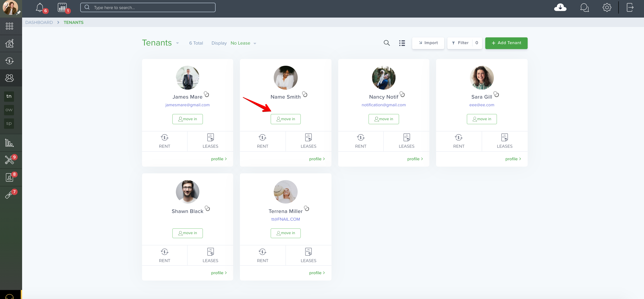Open the reports chart icon in sidebar
Screen dimensions: 644x299
pyautogui.click(x=9, y=143)
